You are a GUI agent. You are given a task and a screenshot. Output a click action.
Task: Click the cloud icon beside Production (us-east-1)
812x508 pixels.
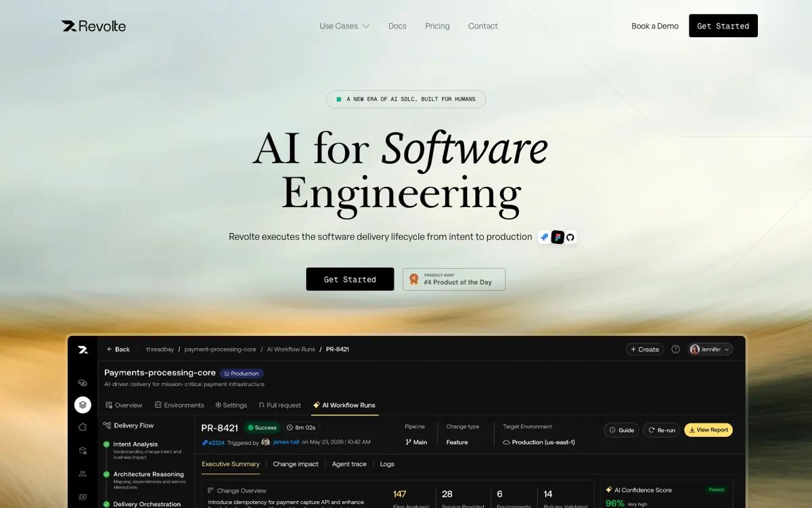(x=506, y=442)
